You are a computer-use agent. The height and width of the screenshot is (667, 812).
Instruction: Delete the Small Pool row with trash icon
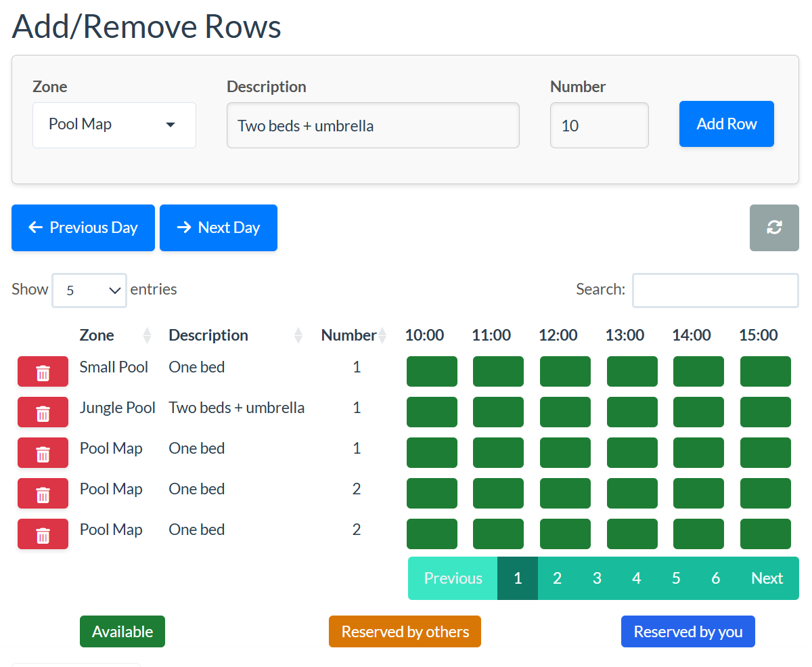(x=43, y=371)
